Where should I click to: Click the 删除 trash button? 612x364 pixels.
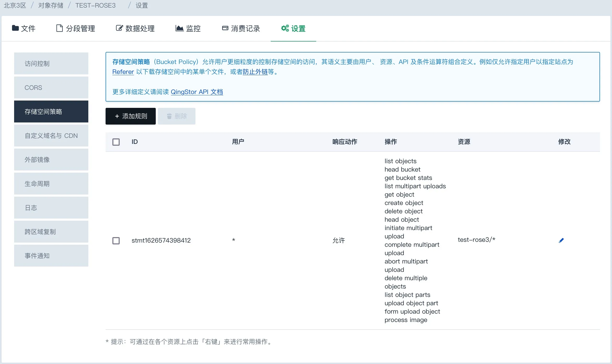[177, 116]
